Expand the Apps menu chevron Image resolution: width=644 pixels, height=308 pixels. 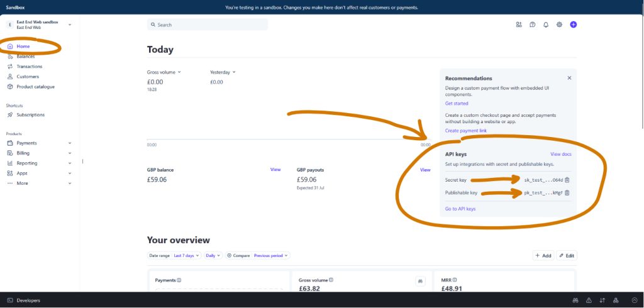click(69, 173)
